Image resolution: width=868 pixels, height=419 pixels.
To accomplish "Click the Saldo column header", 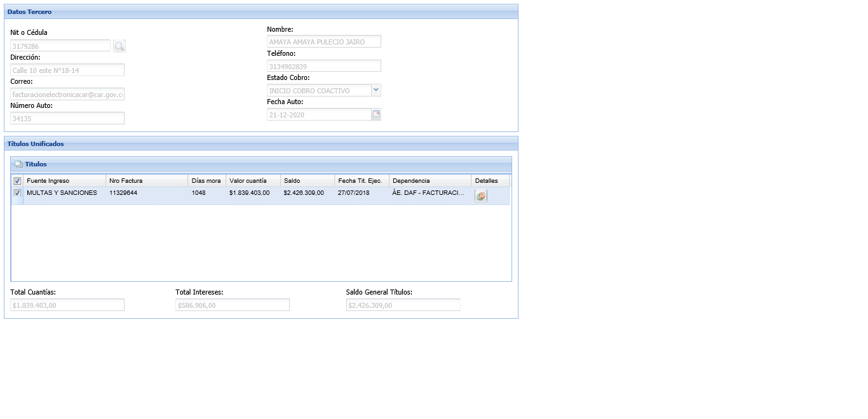I will 307,181.
